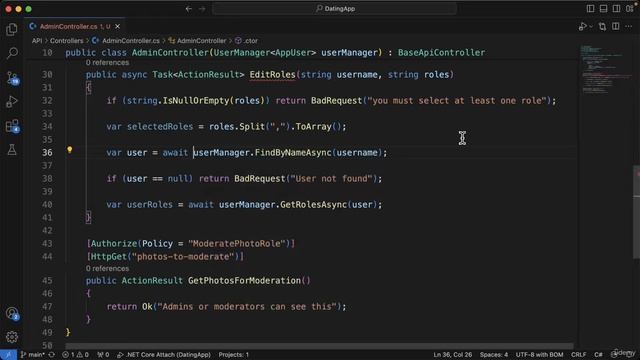Click the ports forwarded status item
The height and width of the screenshot is (360, 640).
(x=103, y=355)
